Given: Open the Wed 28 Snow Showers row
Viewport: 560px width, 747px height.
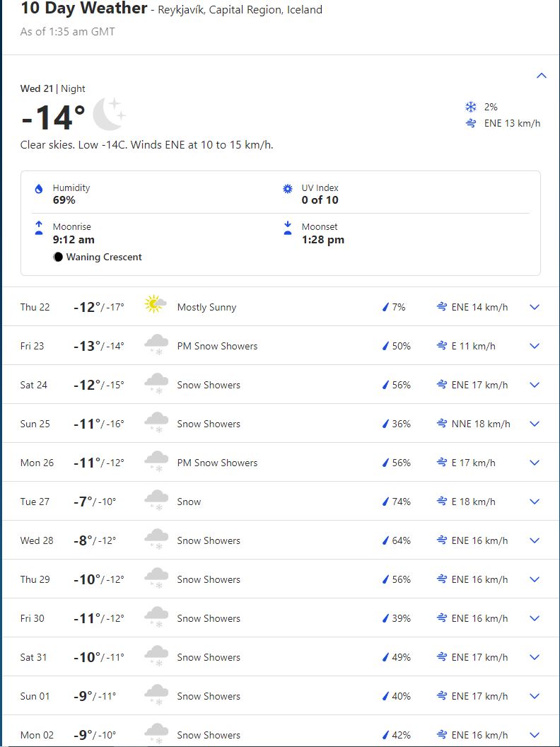Looking at the screenshot, I should [280, 540].
